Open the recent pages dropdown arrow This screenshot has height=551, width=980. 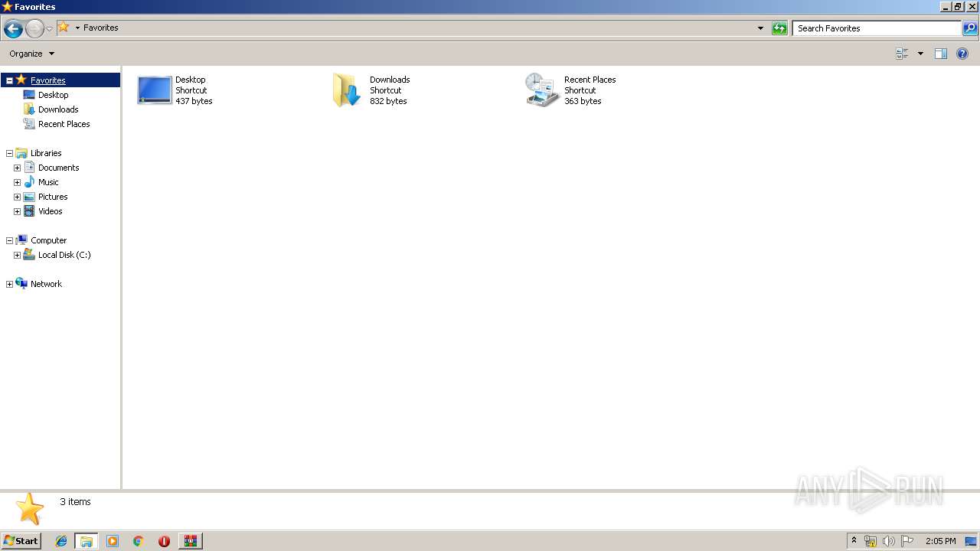tap(50, 29)
